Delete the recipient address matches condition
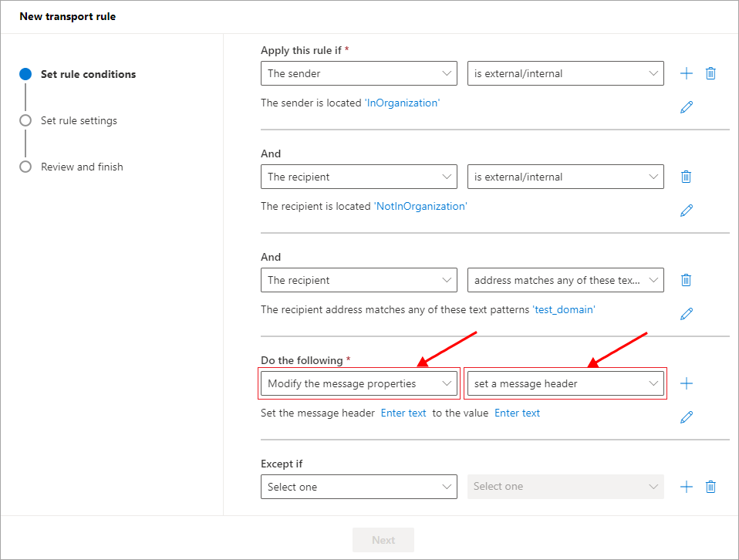 click(x=686, y=280)
